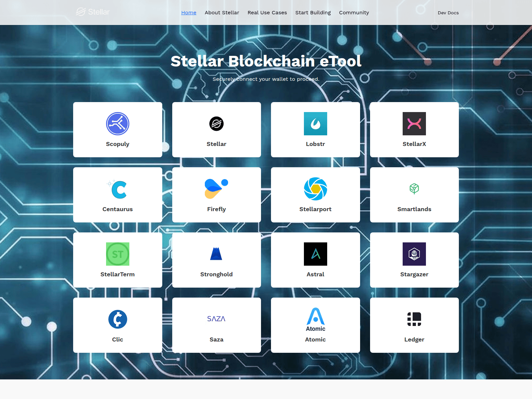
Task: Click the Scopuly label text
Action: (x=118, y=144)
